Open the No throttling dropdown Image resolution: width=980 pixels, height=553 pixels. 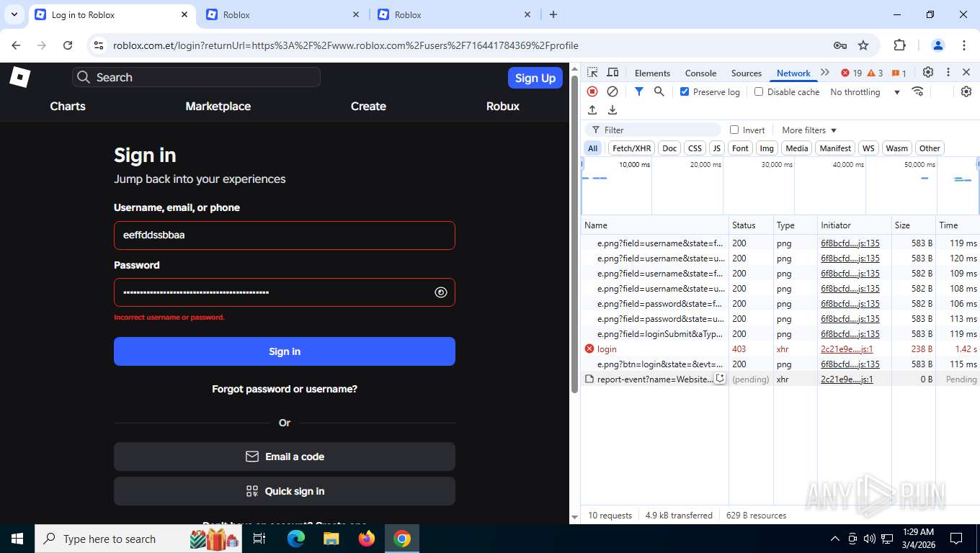tap(865, 91)
